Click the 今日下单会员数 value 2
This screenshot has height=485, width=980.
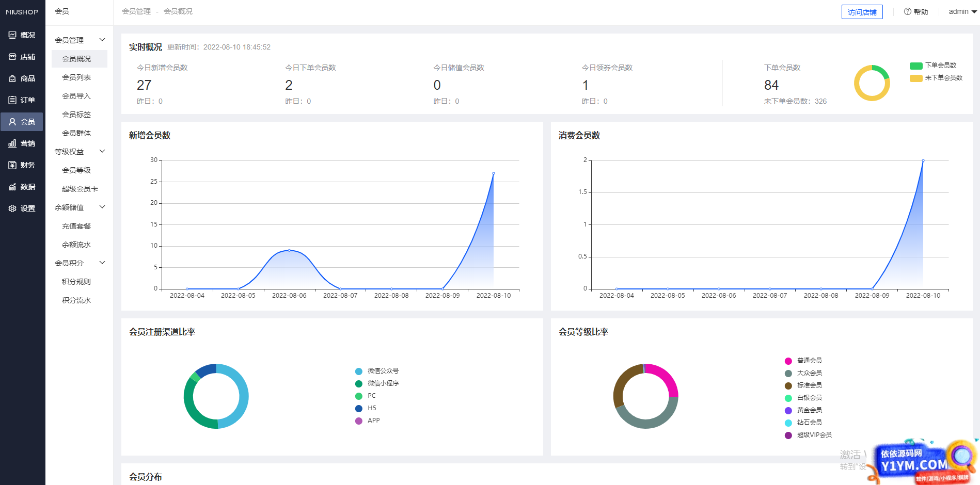[289, 85]
